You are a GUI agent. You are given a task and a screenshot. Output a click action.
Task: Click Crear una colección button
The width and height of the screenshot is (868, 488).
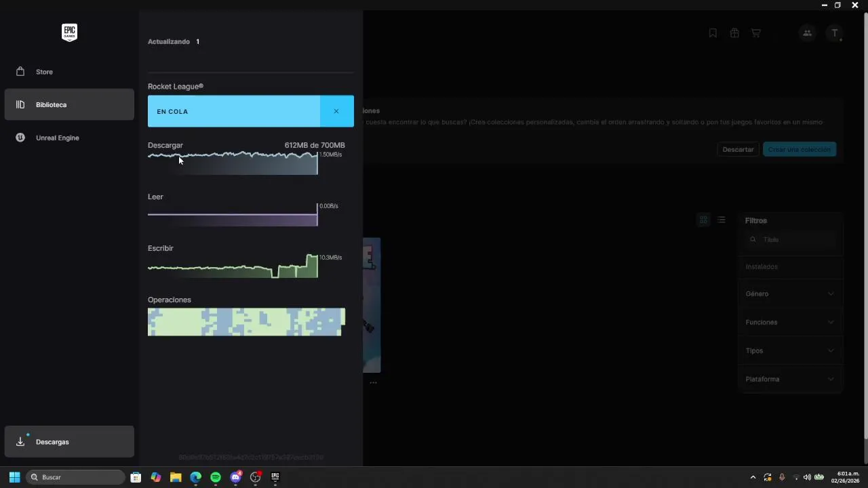pos(800,149)
